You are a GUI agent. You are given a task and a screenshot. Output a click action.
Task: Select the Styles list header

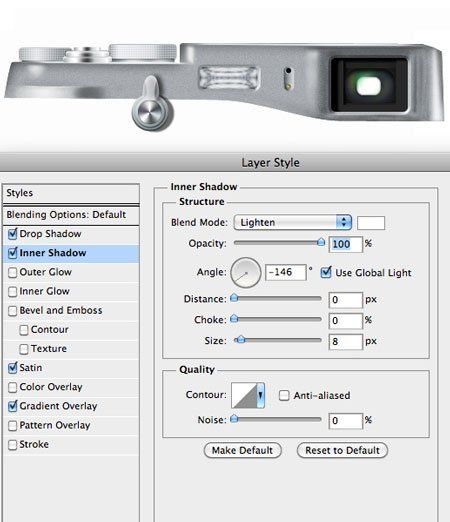point(71,193)
